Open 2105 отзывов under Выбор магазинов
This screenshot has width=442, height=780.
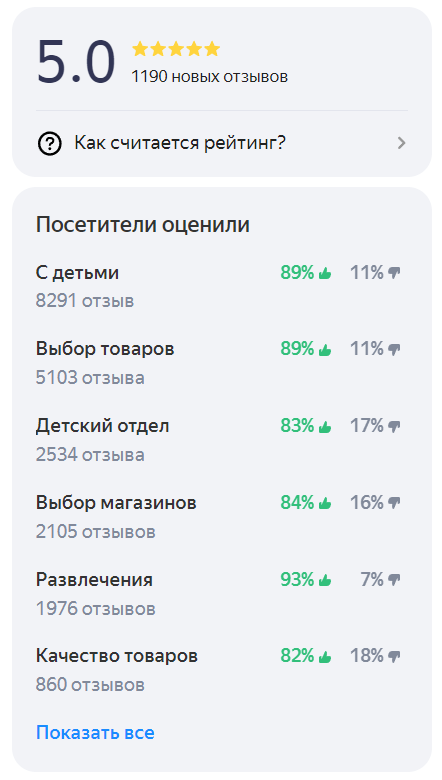tap(95, 532)
